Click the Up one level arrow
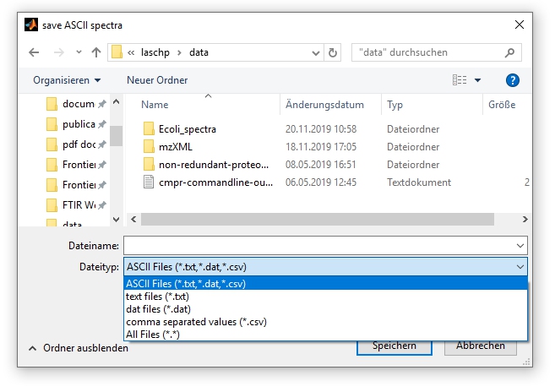The height and width of the screenshot is (392, 555). [x=96, y=52]
